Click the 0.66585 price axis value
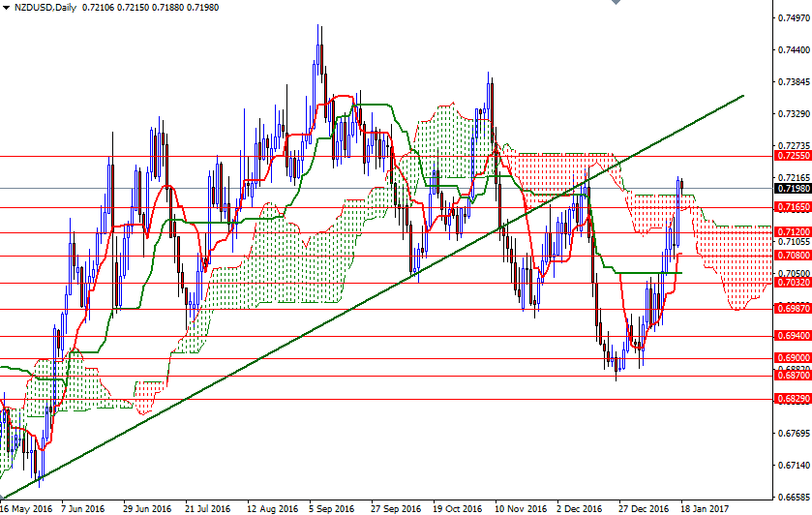The image size is (812, 515). pos(794,498)
